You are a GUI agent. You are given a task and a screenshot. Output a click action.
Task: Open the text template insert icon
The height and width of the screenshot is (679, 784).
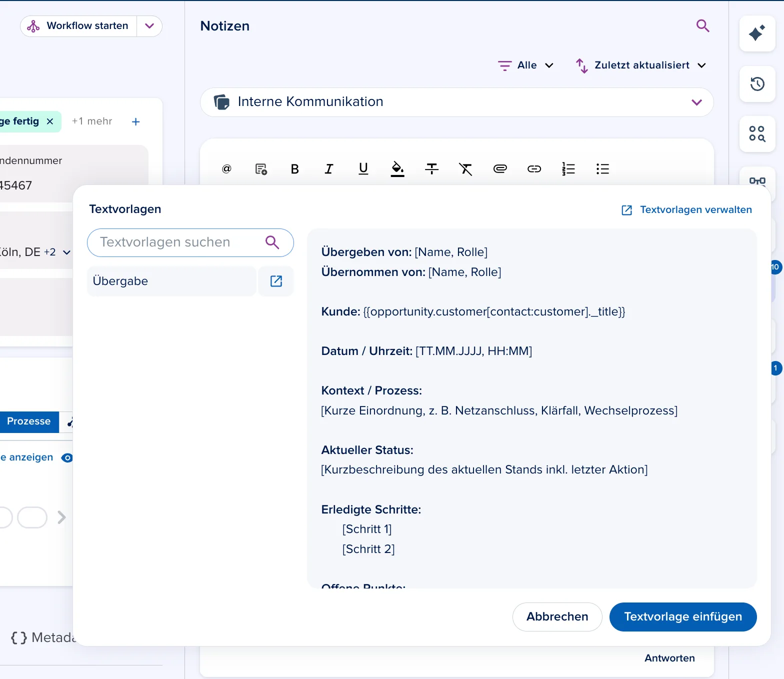(x=261, y=169)
